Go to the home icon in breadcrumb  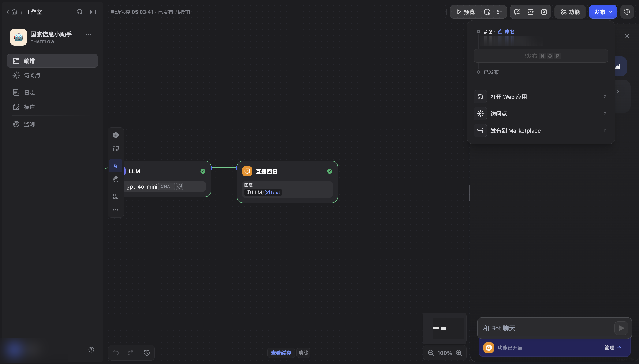click(15, 12)
